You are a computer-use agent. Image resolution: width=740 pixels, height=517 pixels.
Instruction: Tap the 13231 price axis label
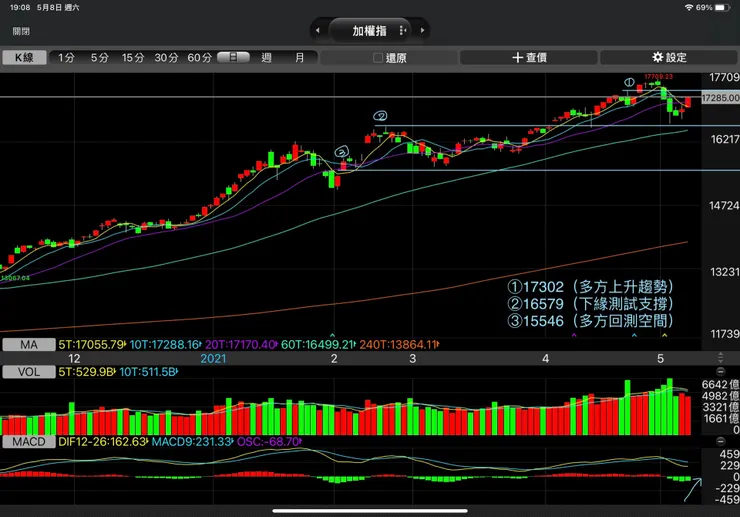(724, 272)
